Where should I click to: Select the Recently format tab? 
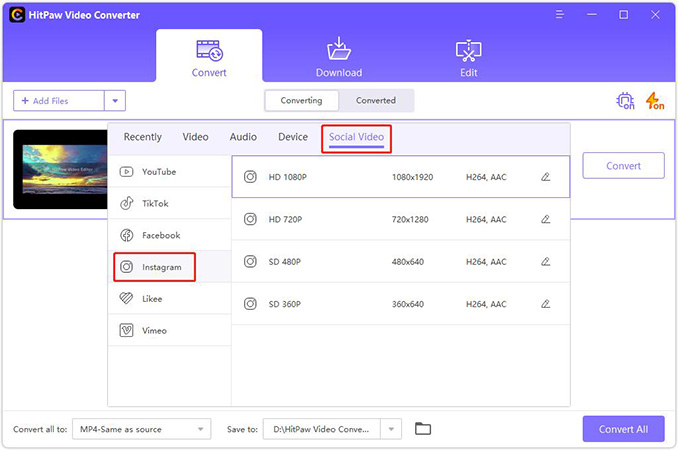pos(143,137)
